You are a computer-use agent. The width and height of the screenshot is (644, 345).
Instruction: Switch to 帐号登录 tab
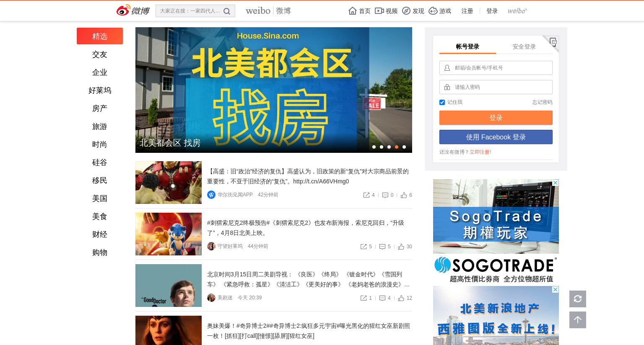click(467, 46)
